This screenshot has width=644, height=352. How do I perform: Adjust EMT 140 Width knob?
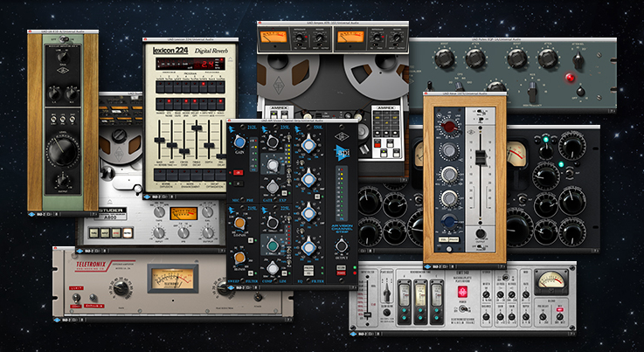coord(486,295)
